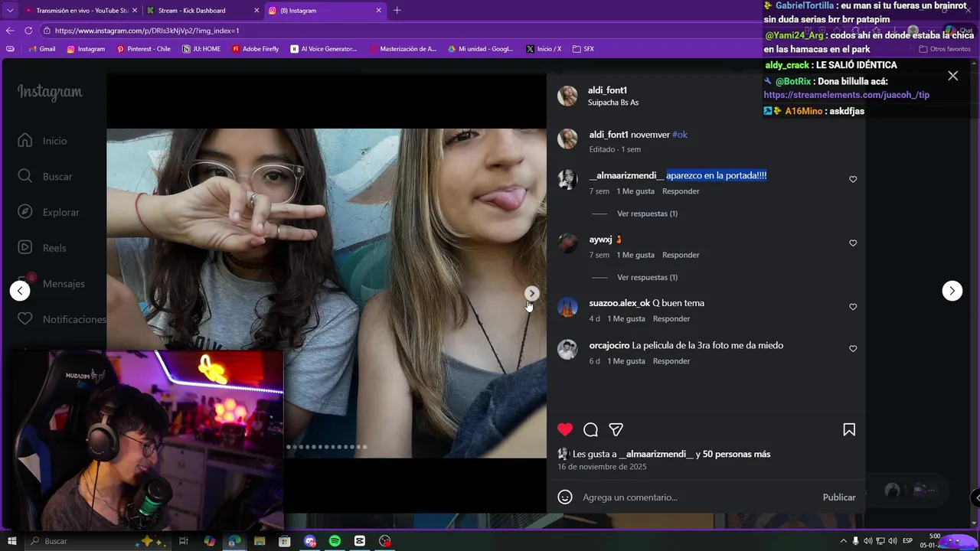Open the streamelements tip link in chat

pyautogui.click(x=846, y=95)
